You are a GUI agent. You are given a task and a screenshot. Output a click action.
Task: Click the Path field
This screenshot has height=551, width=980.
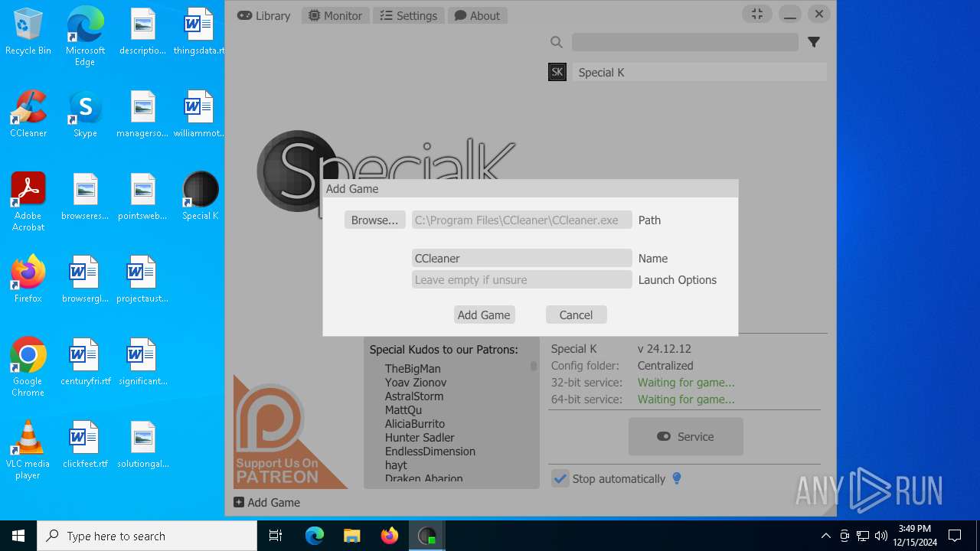521,220
